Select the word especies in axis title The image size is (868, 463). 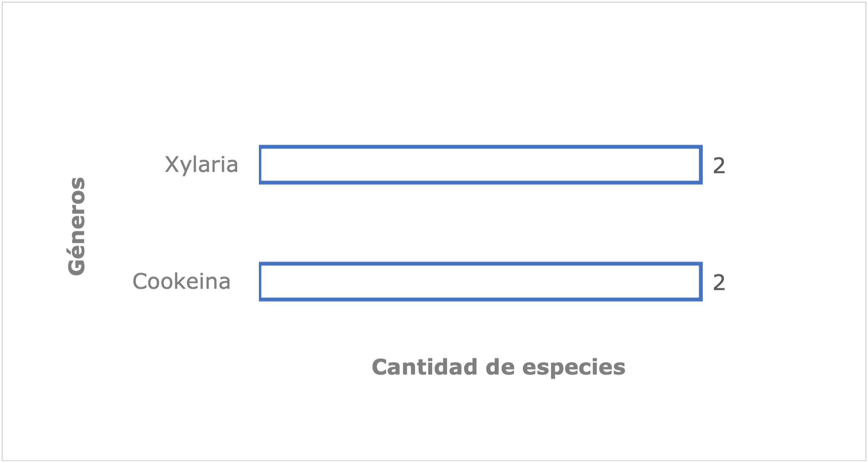coord(574,368)
